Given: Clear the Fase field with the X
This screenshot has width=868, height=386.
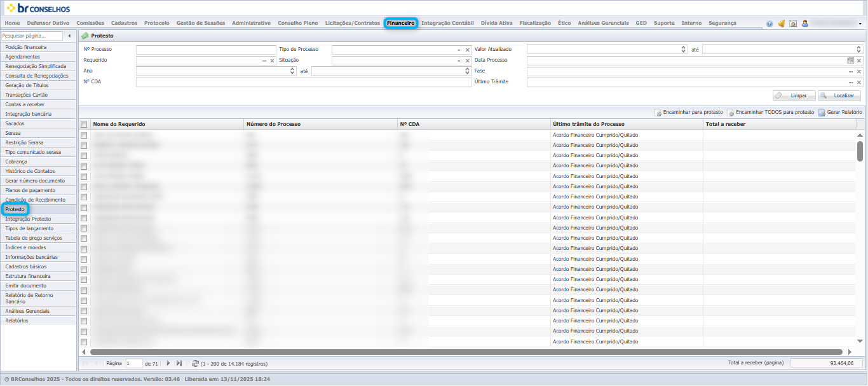Looking at the screenshot, I should tap(859, 71).
